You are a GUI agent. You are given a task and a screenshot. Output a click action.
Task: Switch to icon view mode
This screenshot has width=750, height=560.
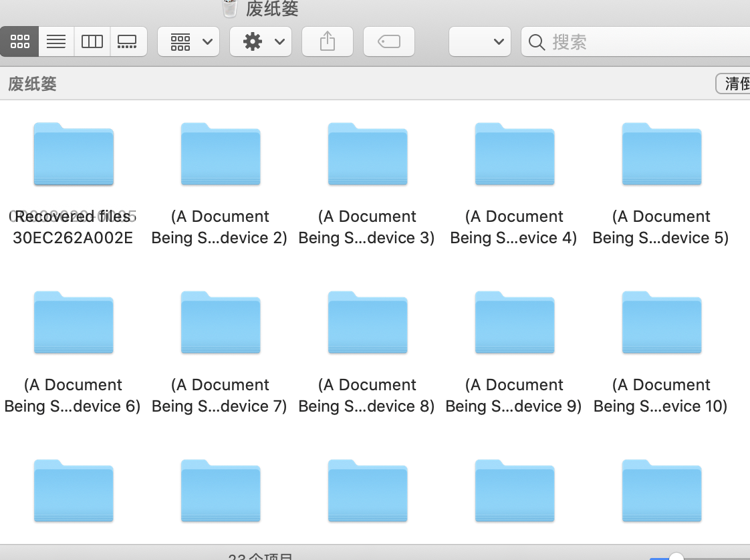click(x=20, y=42)
